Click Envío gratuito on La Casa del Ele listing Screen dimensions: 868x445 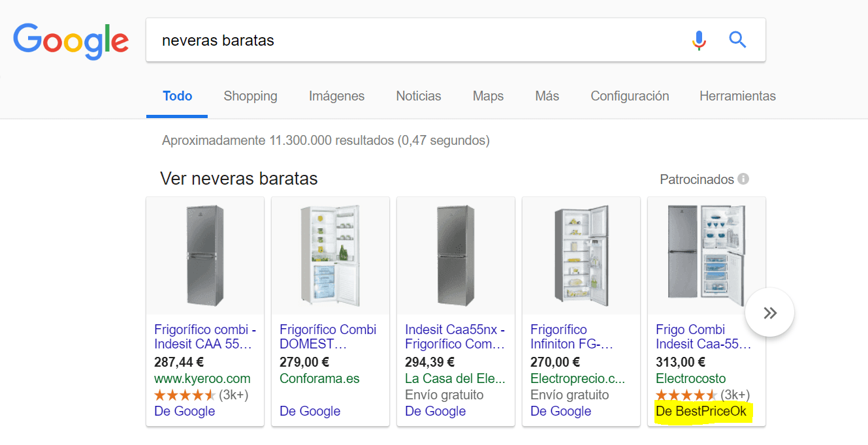click(x=444, y=395)
